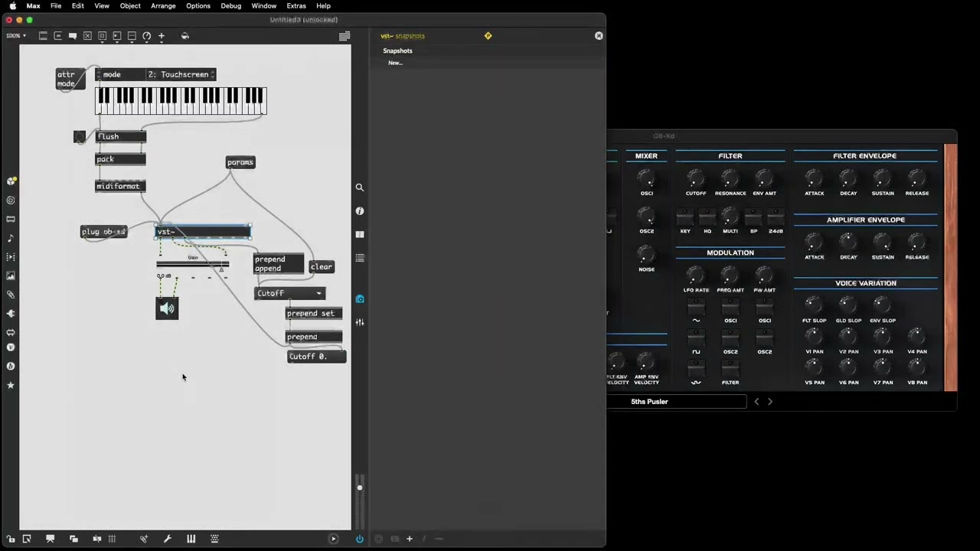Click the LFO RATE knob

(x=695, y=275)
